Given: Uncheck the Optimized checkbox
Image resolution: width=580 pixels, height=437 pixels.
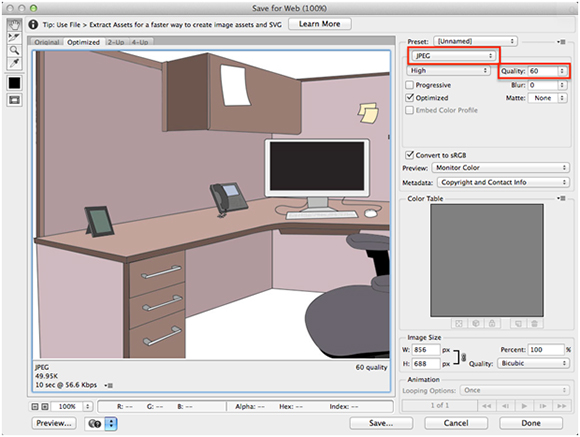Looking at the screenshot, I should [x=409, y=98].
